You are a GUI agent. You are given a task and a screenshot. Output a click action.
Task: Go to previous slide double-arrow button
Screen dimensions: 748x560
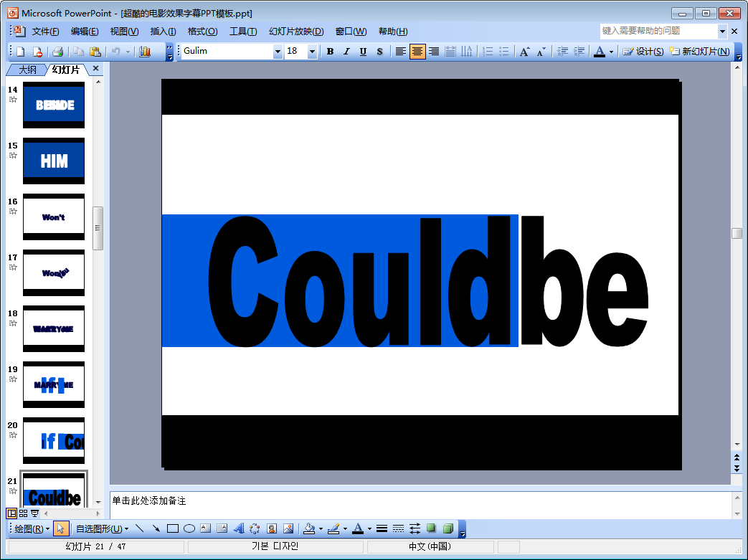[x=737, y=457]
